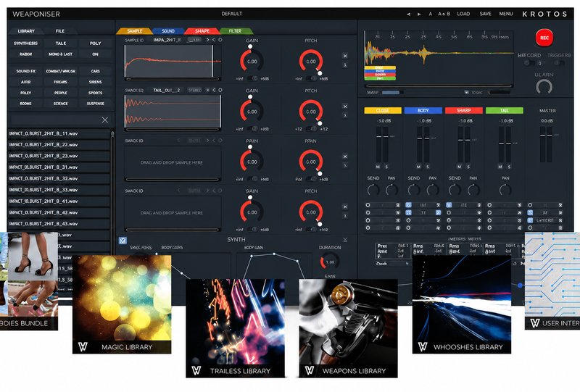Toggle the TRIGGER switch
The width and height of the screenshot is (580, 392).
(x=559, y=63)
